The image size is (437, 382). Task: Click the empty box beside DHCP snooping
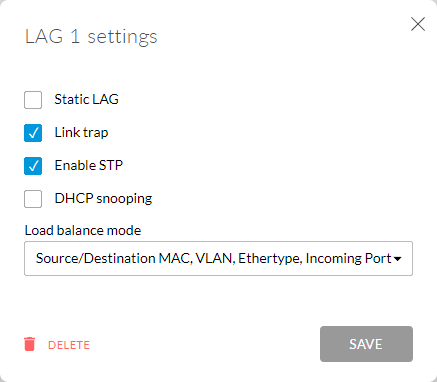coord(33,199)
